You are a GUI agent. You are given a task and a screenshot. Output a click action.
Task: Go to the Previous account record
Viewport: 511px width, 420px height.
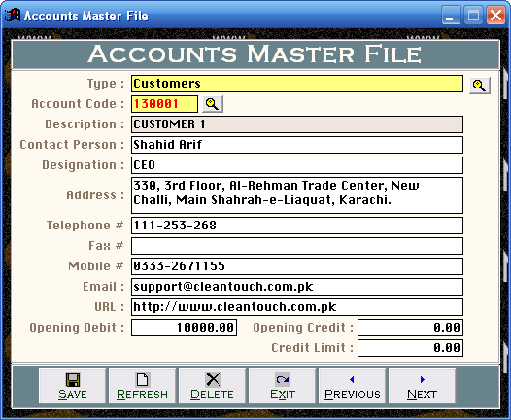click(352, 386)
